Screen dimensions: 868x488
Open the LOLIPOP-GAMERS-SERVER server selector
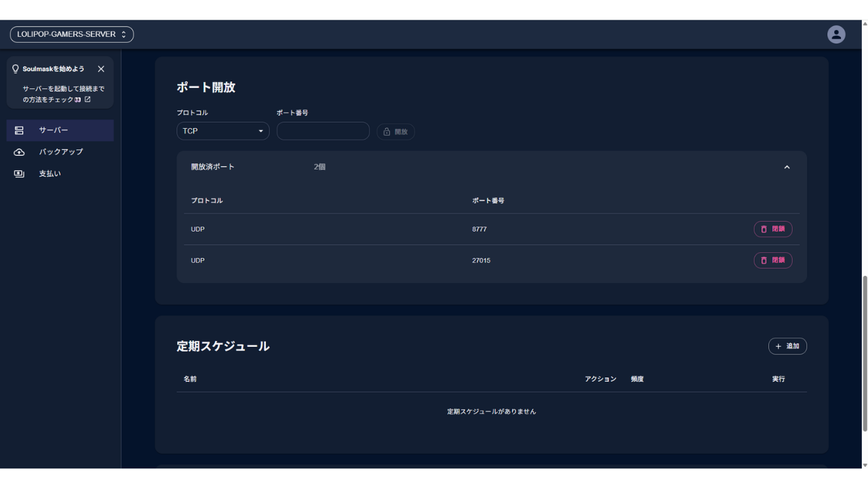pos(72,35)
